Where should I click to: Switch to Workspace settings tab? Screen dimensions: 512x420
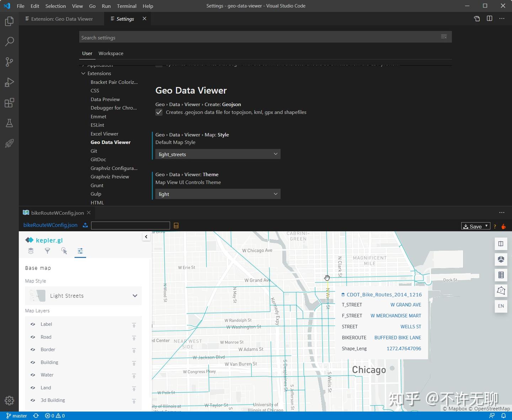(111, 53)
